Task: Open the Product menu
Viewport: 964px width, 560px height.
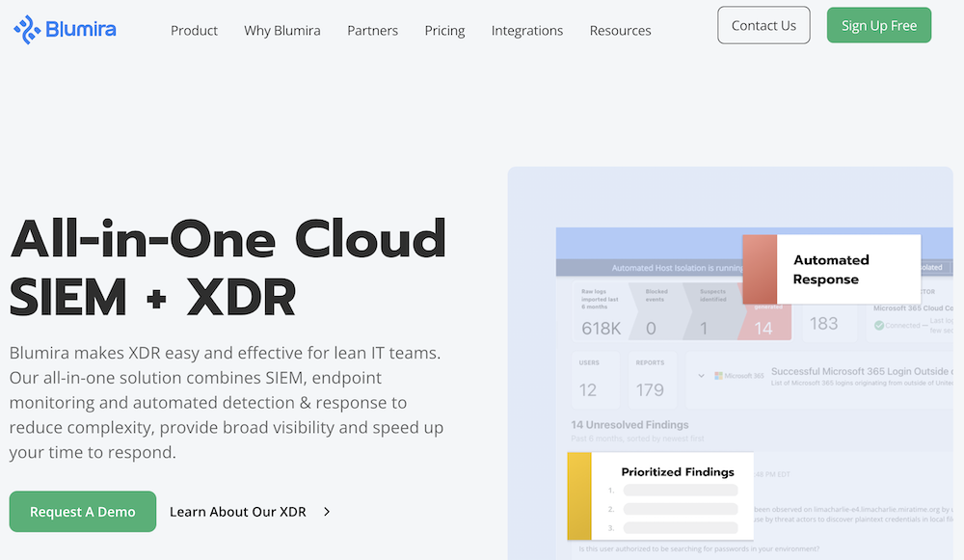Action: (195, 31)
